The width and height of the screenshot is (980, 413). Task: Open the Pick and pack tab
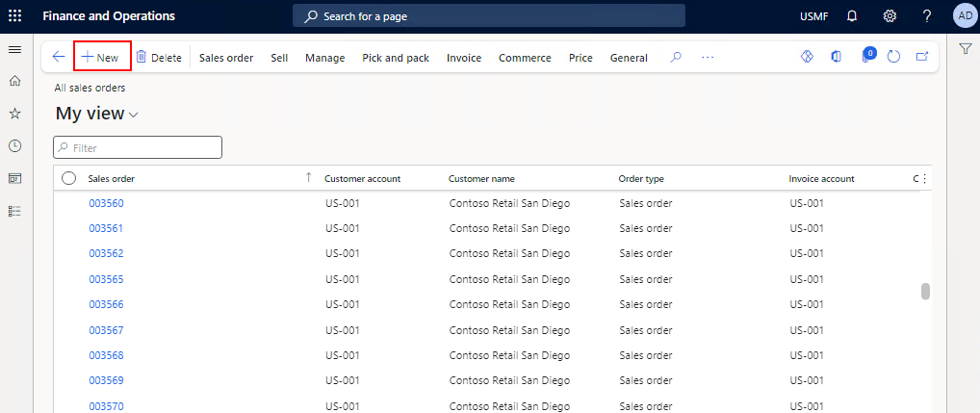tap(396, 58)
